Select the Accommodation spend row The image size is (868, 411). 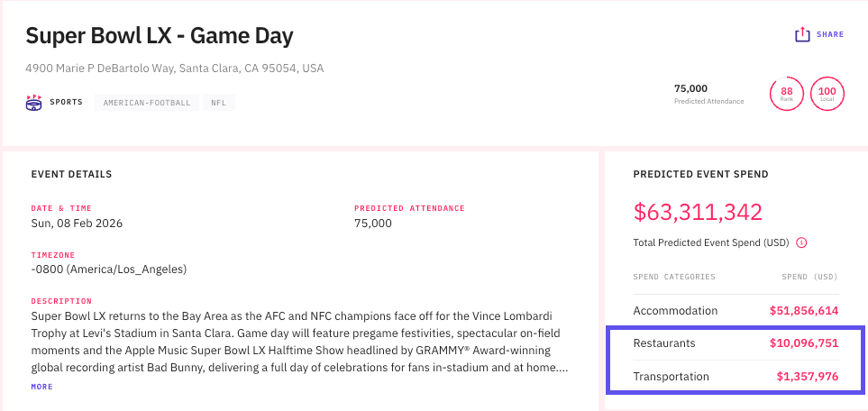coord(736,310)
